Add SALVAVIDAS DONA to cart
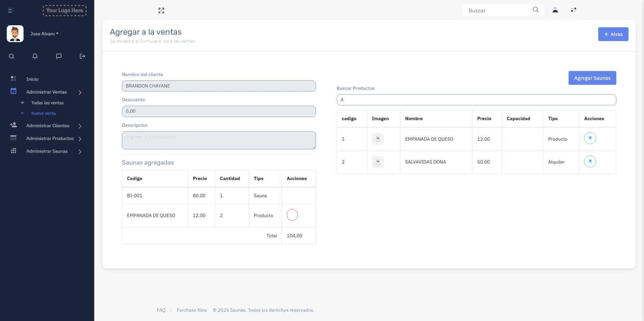644x321 pixels. coord(590,162)
